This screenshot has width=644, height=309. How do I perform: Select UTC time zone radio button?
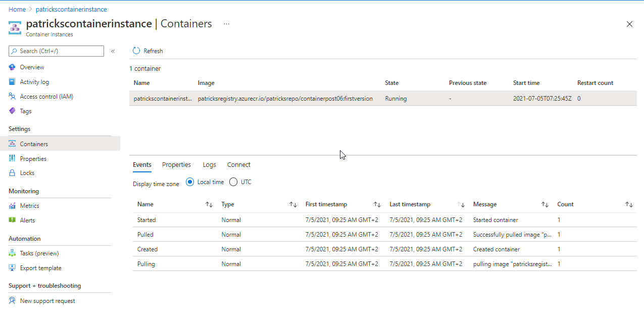pos(233,182)
